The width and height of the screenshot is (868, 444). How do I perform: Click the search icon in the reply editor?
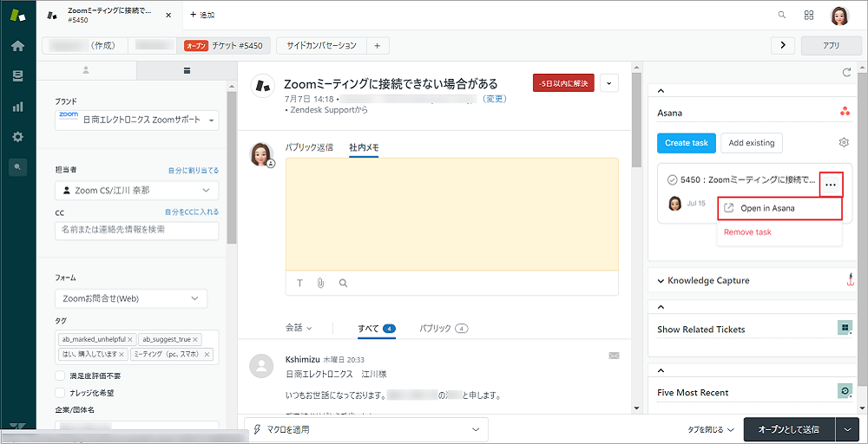pos(343,283)
